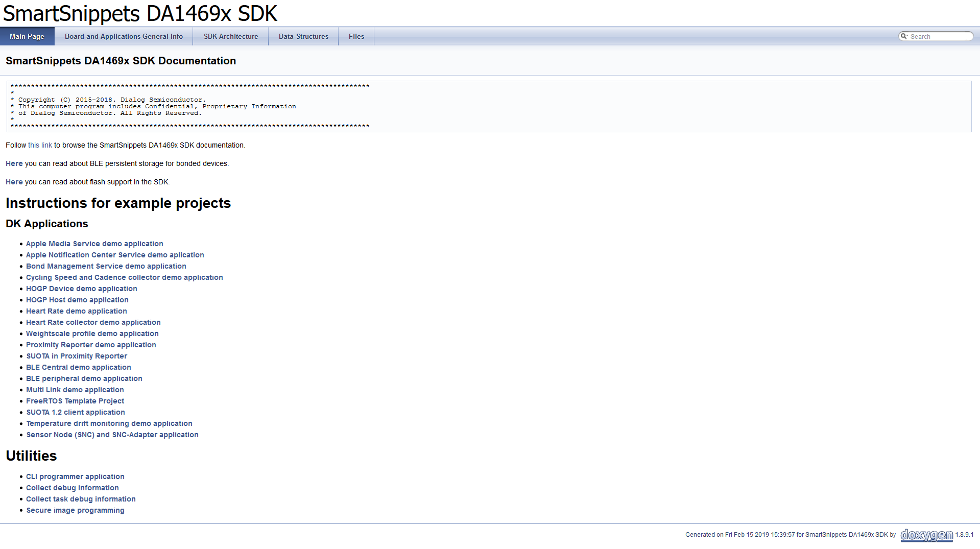Open SUOTA in Proximity Reporter link
Viewport: 980px width, 549px height.
coord(77,356)
